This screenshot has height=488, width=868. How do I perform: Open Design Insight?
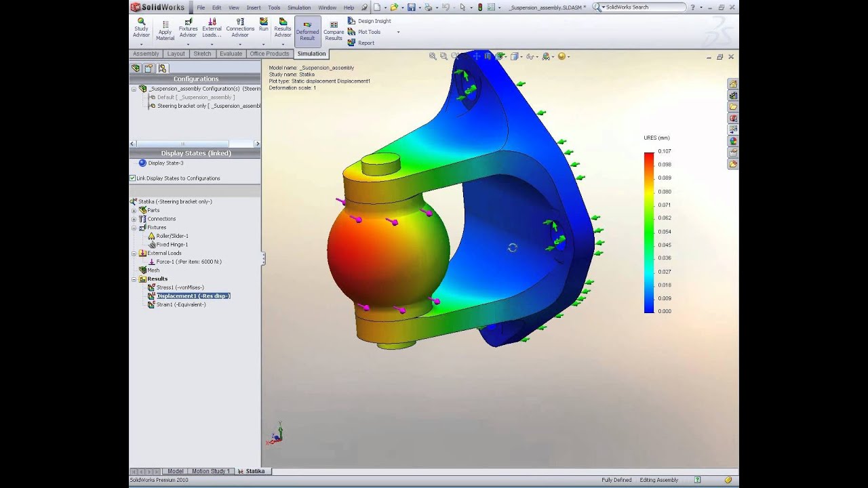tap(370, 21)
